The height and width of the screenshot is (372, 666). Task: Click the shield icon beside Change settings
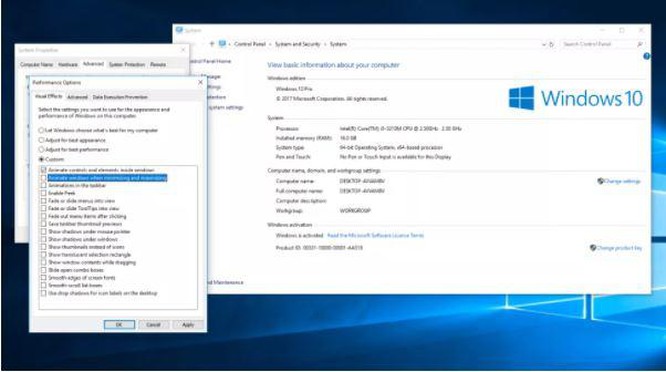click(x=600, y=181)
